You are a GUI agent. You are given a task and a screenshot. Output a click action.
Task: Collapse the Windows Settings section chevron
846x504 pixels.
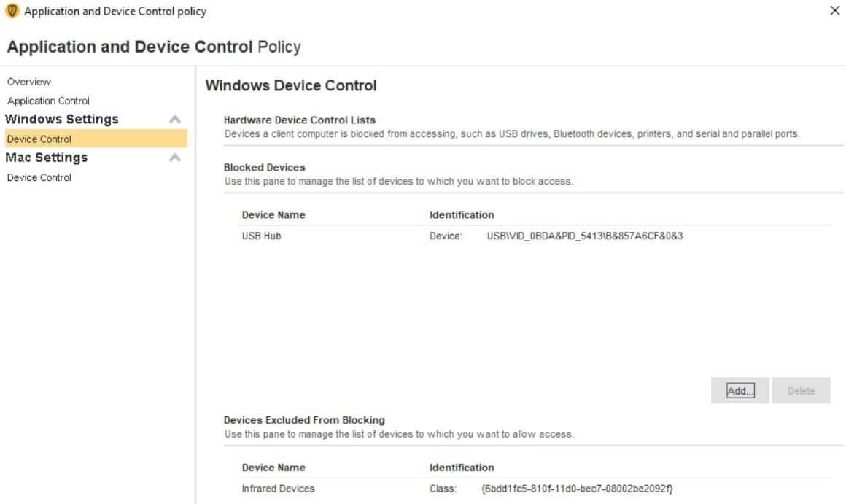pos(175,120)
